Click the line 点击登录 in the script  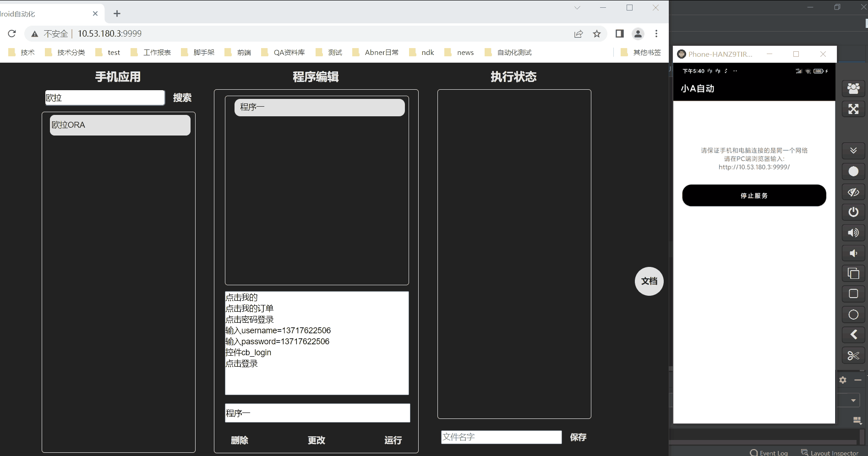tap(242, 364)
